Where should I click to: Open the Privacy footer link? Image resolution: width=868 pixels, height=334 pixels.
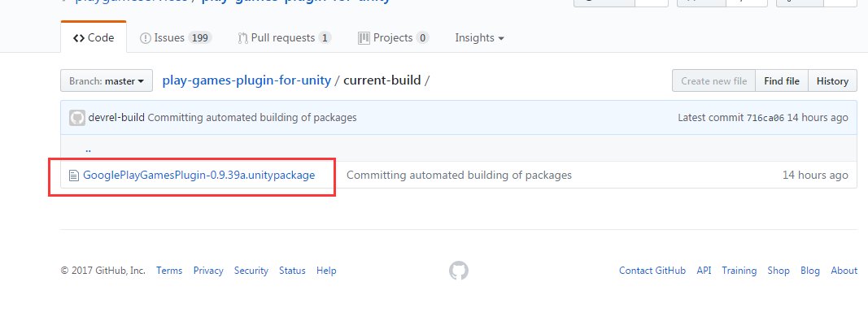coord(208,271)
